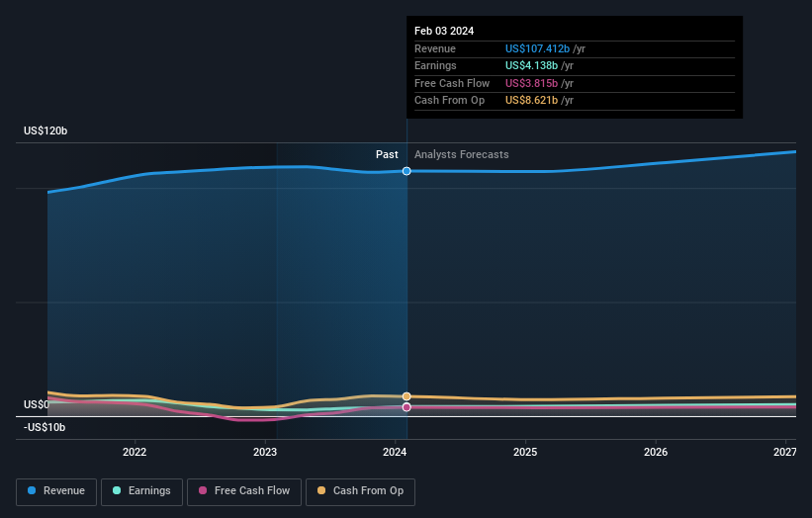Screen dimensions: 812x518
Task: Click the 2024 x-axis label
Action: point(395,453)
